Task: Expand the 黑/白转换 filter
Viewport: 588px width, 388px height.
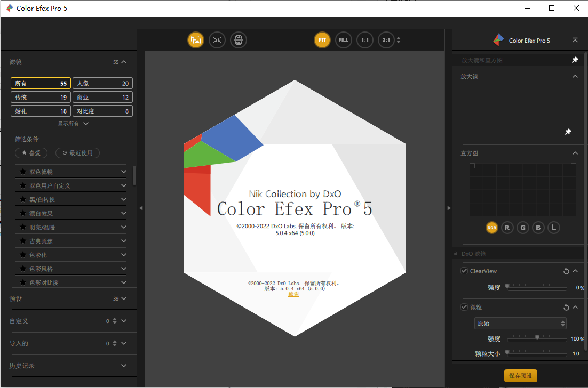Action: (x=124, y=199)
